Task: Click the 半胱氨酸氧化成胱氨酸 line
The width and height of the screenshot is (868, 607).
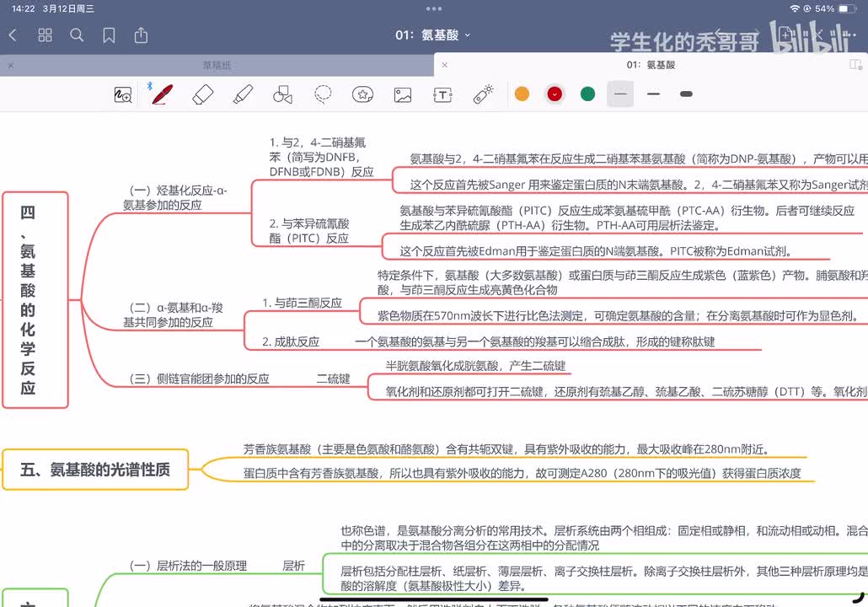Action: click(x=475, y=366)
